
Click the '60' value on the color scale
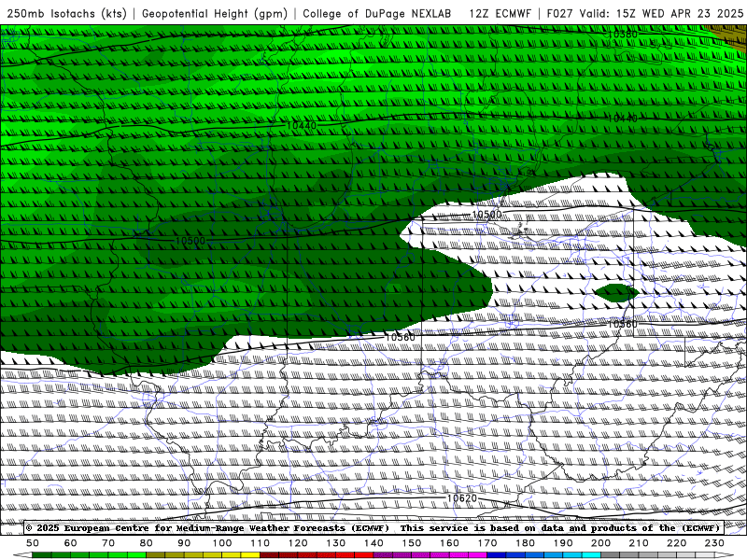tap(70, 543)
